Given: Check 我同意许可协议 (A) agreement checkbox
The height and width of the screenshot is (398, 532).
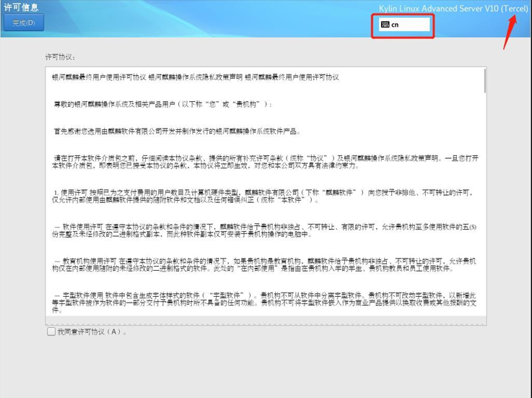Looking at the screenshot, I should 51,332.
